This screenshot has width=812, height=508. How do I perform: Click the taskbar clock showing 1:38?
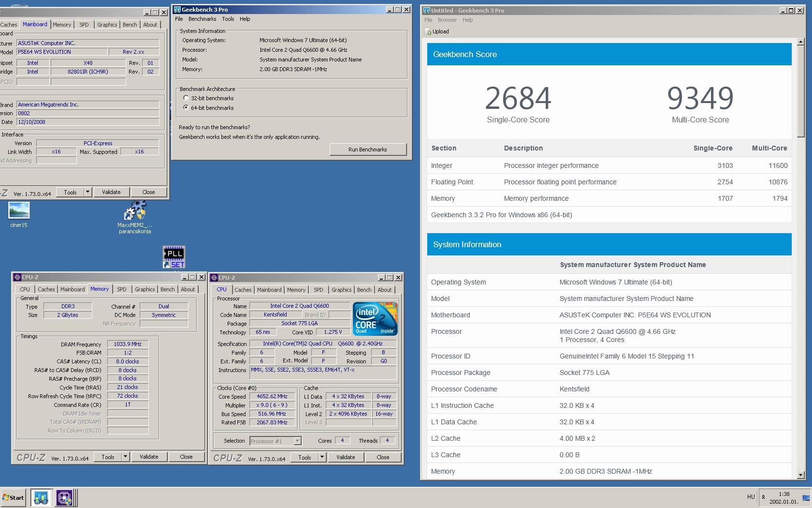tap(784, 498)
